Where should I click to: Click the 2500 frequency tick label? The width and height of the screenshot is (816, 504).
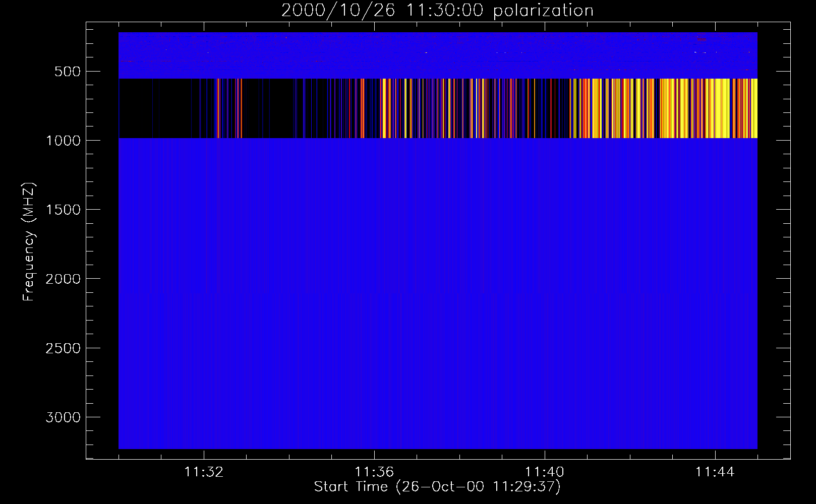(x=63, y=348)
